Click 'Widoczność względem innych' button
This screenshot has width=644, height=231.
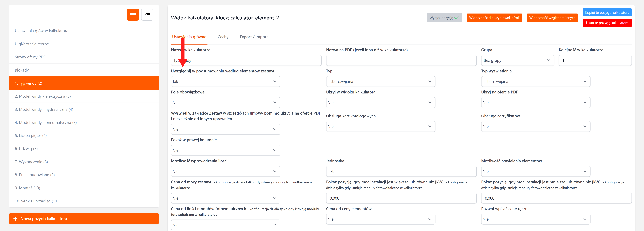coord(552,18)
